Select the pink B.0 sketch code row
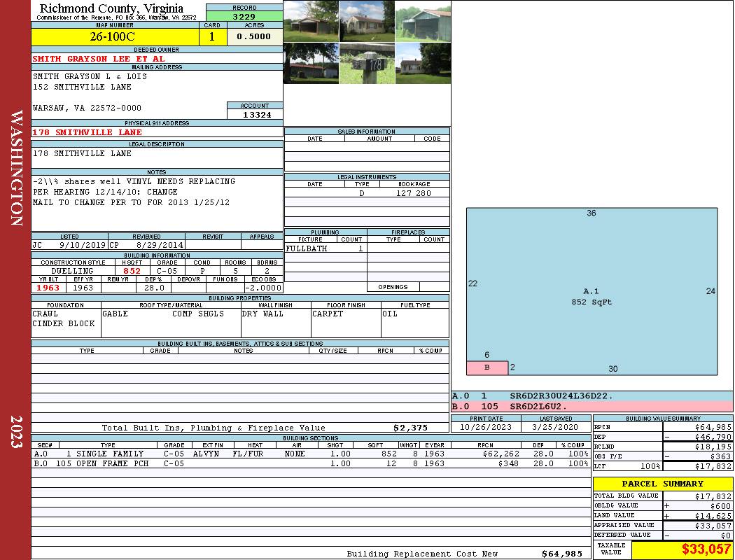735x560 pixels. coord(591,407)
